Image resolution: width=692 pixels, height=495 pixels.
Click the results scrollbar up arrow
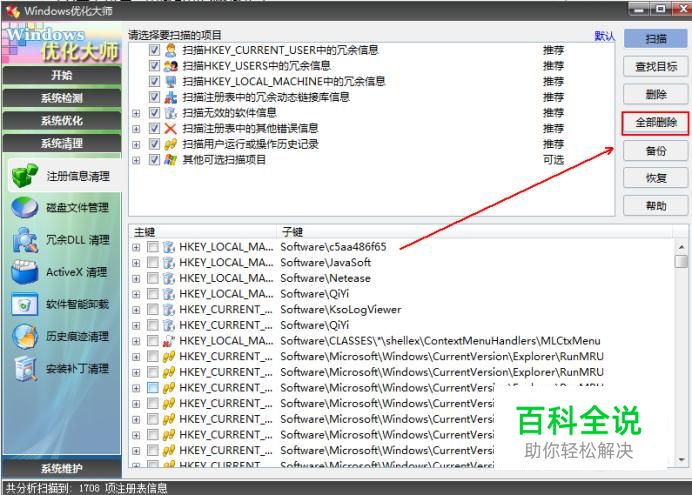tap(681, 247)
